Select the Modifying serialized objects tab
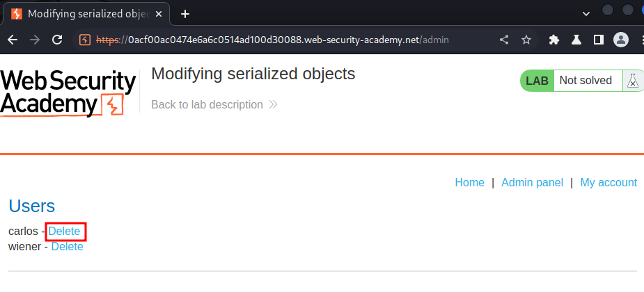This screenshot has height=292, width=644. click(82, 13)
